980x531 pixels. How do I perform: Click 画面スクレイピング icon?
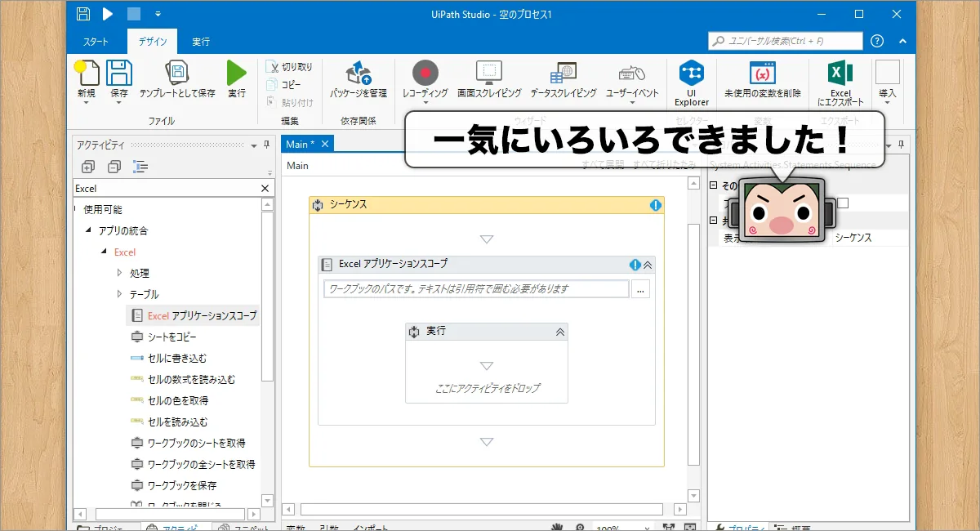pyautogui.click(x=489, y=73)
